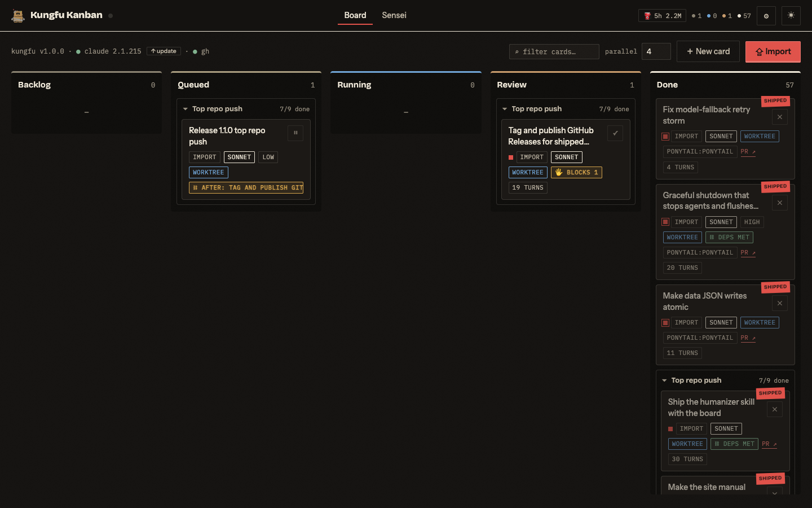
Task: Click WORKTREE tag on Tag and publish card
Action: pos(528,173)
